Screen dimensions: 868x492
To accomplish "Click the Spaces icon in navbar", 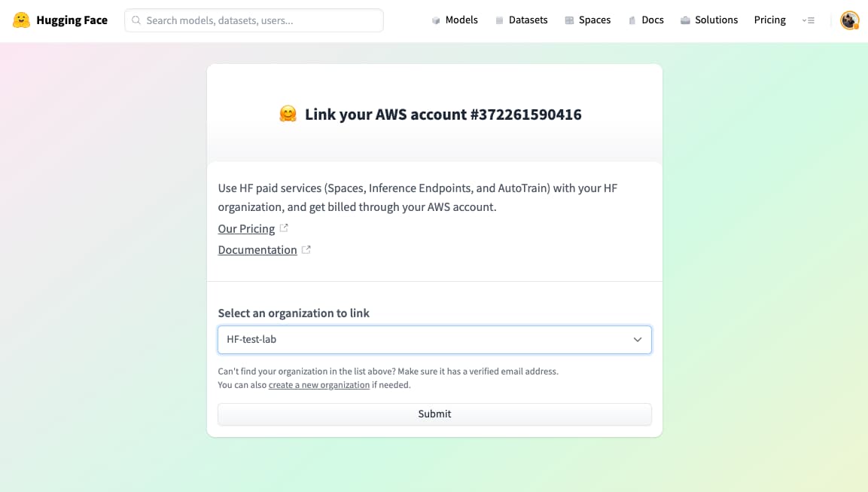I will pos(569,20).
